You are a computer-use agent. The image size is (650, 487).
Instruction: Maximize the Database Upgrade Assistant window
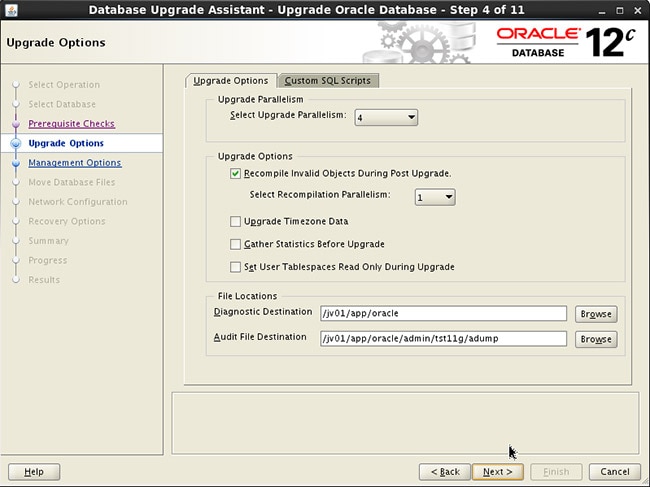(x=620, y=10)
